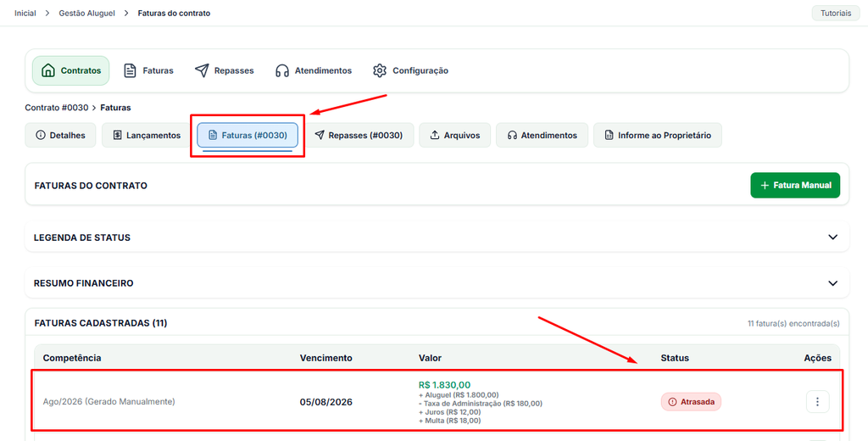Open the actions menu for the Ago/2026 invoice
The width and height of the screenshot is (868, 441).
tap(817, 402)
